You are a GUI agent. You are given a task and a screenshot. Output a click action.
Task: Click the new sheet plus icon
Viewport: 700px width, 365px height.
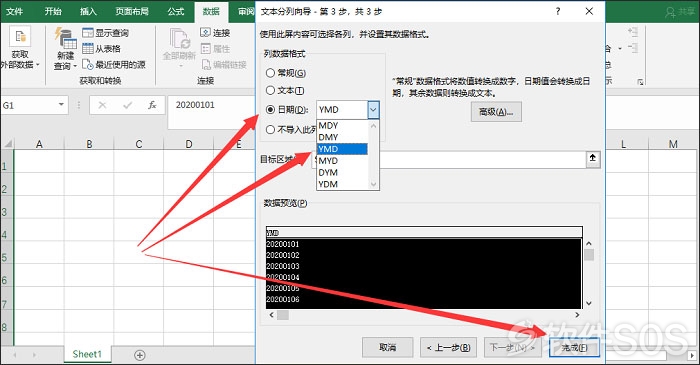click(x=140, y=355)
